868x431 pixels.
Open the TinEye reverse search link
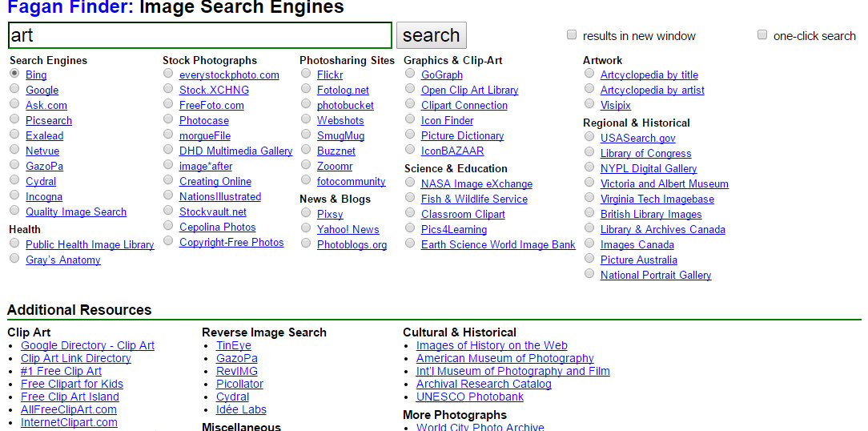pyautogui.click(x=234, y=345)
